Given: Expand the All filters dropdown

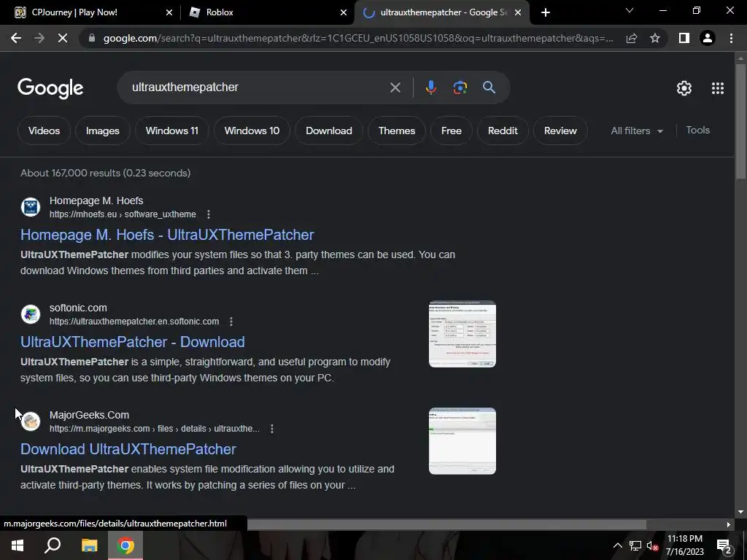Looking at the screenshot, I should (637, 131).
